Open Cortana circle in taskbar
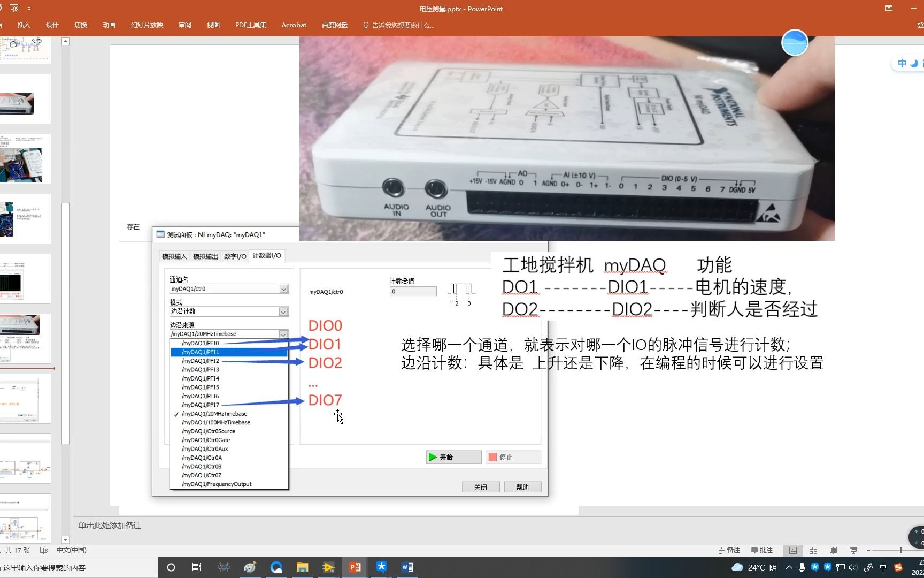924x578 pixels. [x=171, y=567]
